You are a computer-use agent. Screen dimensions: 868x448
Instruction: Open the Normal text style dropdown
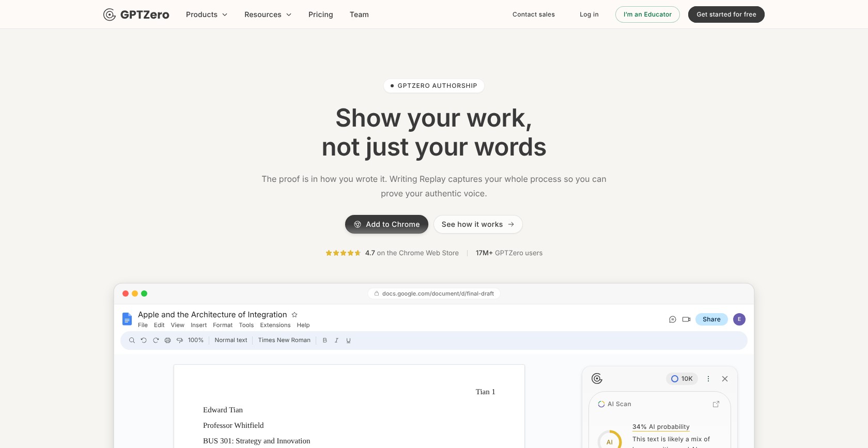(231, 341)
